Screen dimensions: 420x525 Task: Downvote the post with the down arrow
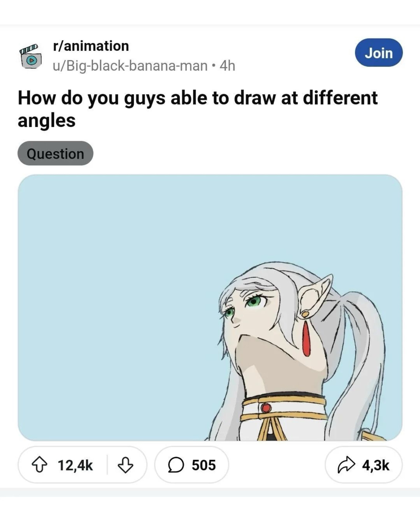(x=125, y=465)
